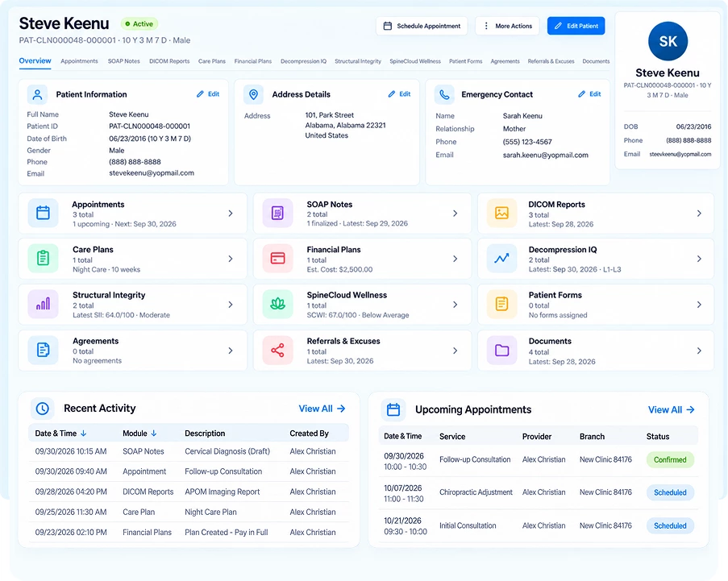The image size is (728, 581).
Task: Click Scheduled badge for Chiropractic Adjustment
Action: tap(670, 492)
